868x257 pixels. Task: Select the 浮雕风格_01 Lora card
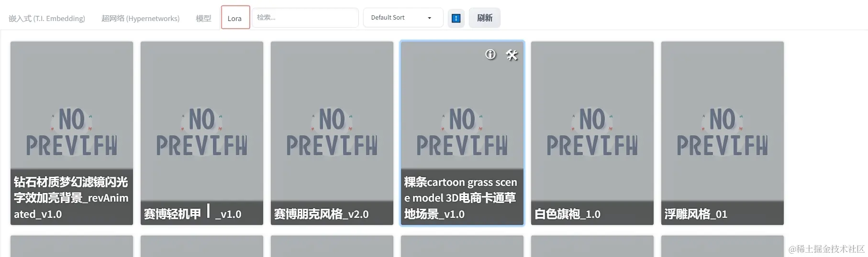[723, 133]
